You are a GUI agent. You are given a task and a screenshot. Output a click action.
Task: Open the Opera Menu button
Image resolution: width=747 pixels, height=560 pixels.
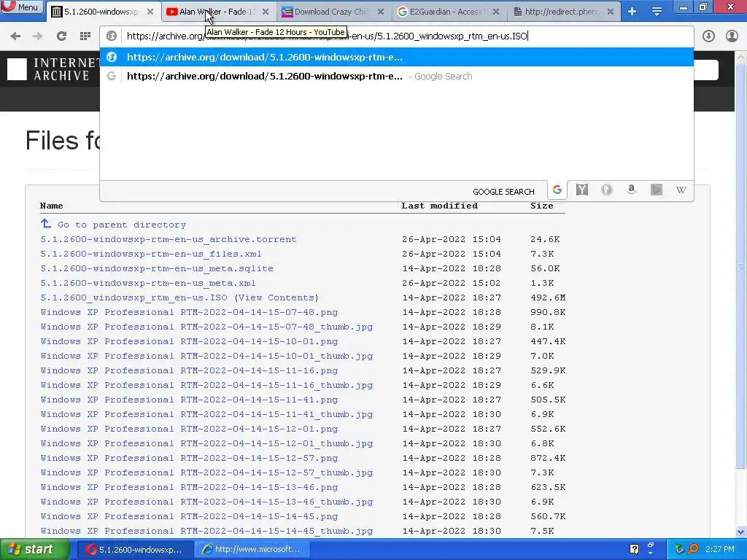coord(21,7)
